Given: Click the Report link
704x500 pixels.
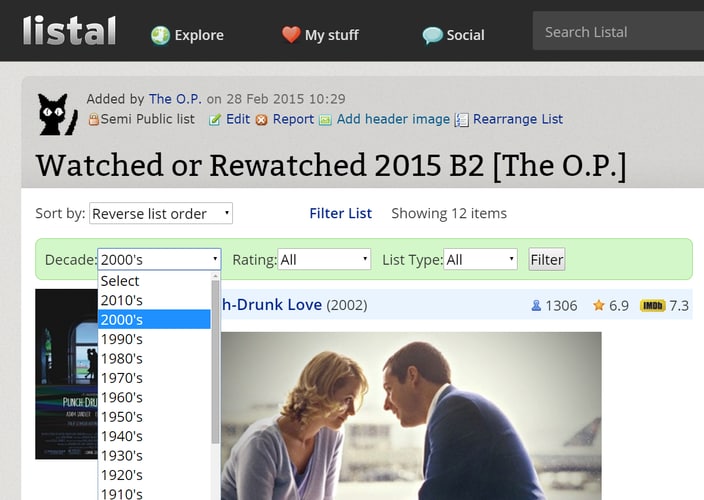Looking at the screenshot, I should [x=293, y=119].
